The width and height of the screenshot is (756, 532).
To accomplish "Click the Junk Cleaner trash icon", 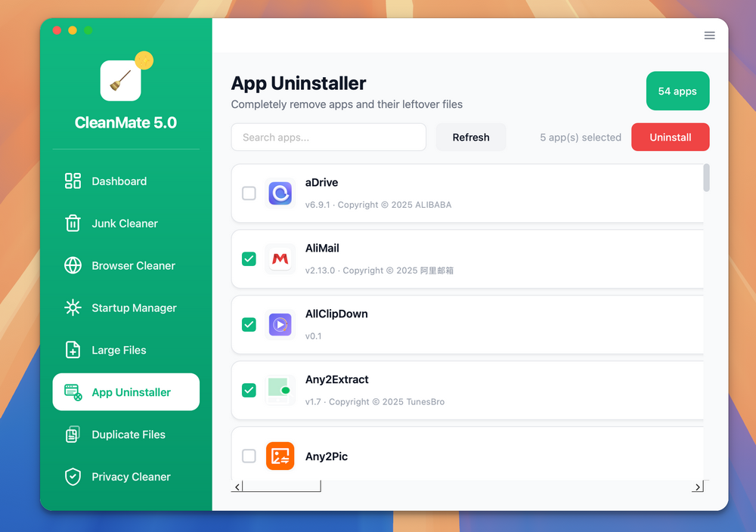I will [73, 223].
